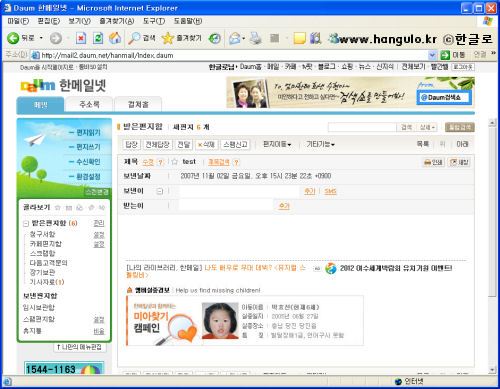Open the History clock icon
This screenshot has height=389, width=500.
[x=215, y=38]
